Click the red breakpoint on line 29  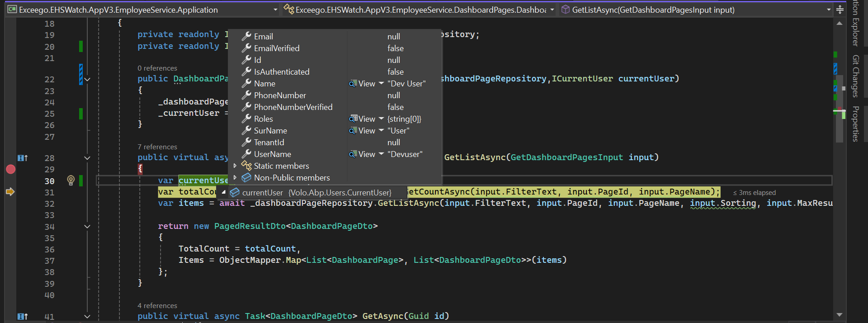pos(11,169)
